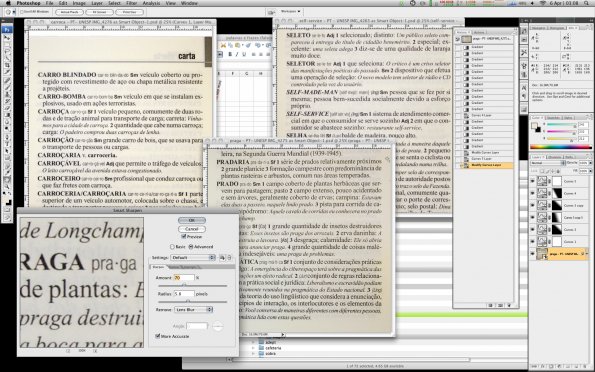
Task: Click create new snapshot icon in History panel
Action: click(x=501, y=305)
